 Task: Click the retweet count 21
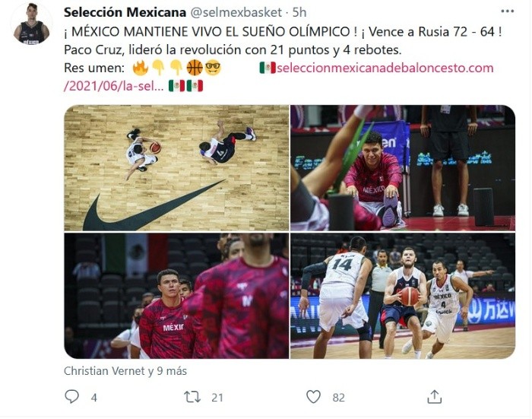pyautogui.click(x=217, y=398)
